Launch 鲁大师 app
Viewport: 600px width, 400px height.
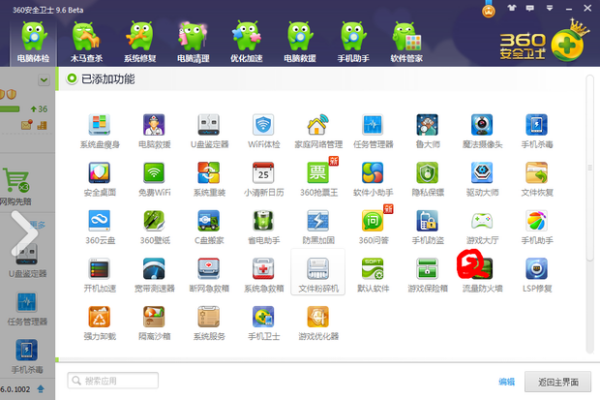click(427, 131)
